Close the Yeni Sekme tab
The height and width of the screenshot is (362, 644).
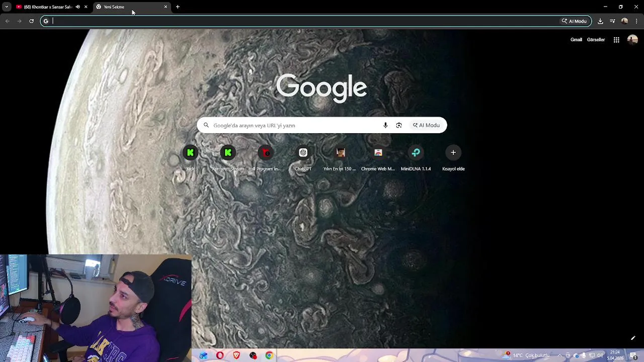click(166, 7)
